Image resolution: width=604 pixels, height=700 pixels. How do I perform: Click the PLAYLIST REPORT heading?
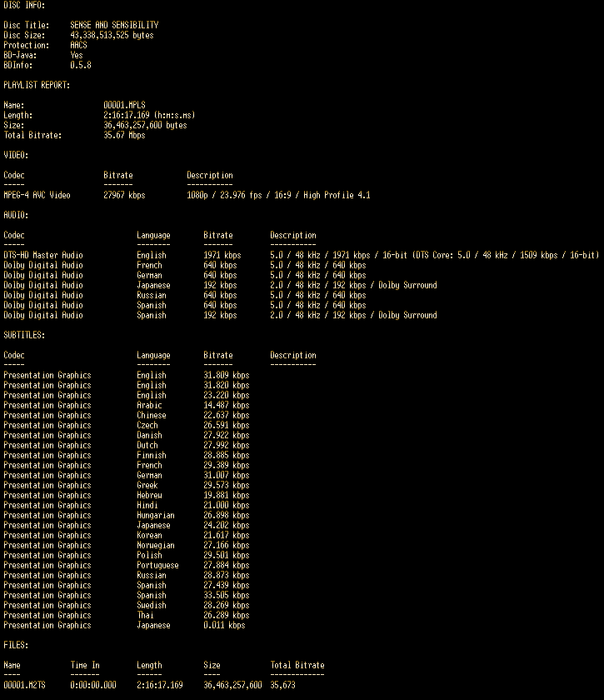pyautogui.click(x=37, y=85)
